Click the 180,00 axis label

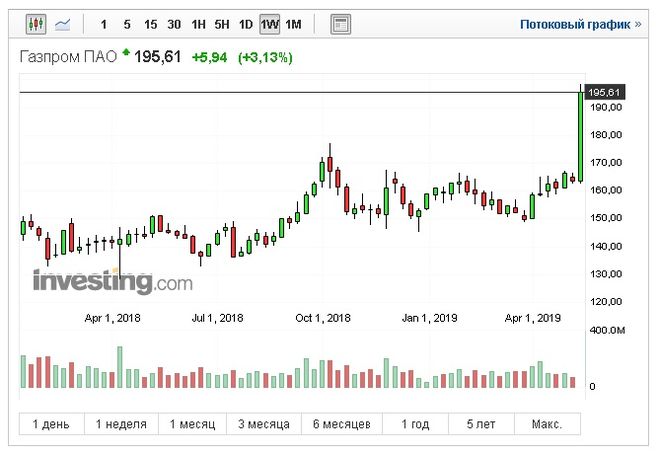(x=606, y=135)
